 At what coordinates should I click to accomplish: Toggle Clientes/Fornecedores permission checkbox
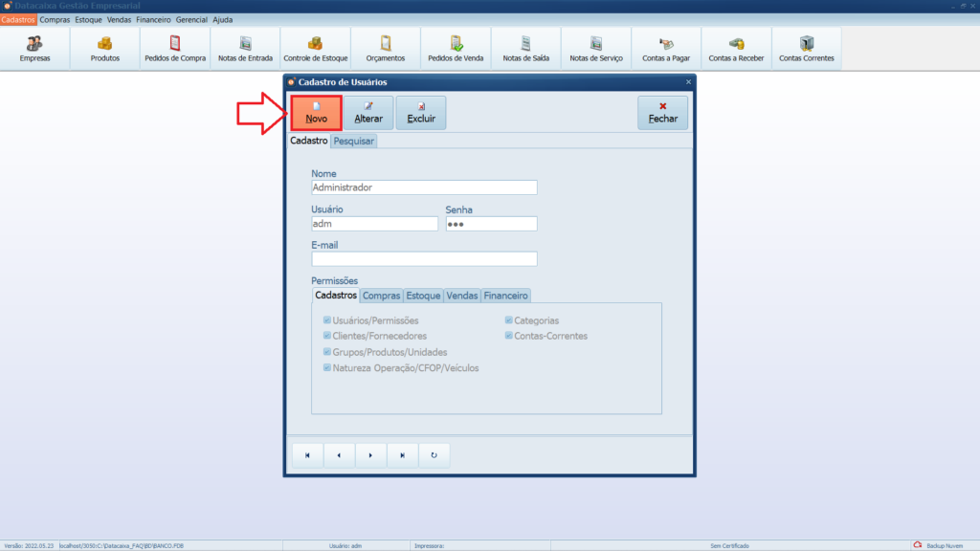click(x=326, y=337)
